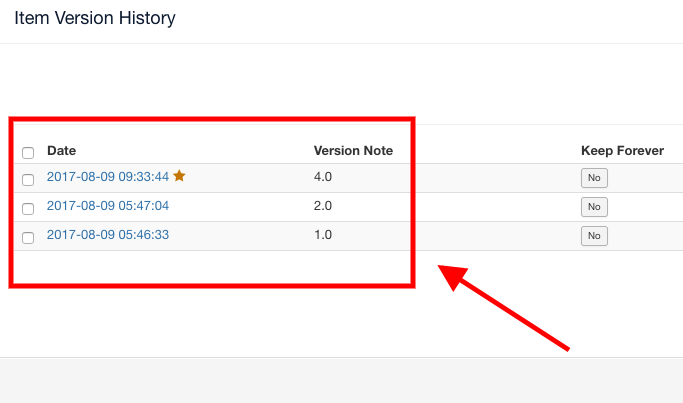Tick the select-all checkbox beside Date header
Image resolution: width=683 pixels, height=403 pixels.
tap(28, 153)
